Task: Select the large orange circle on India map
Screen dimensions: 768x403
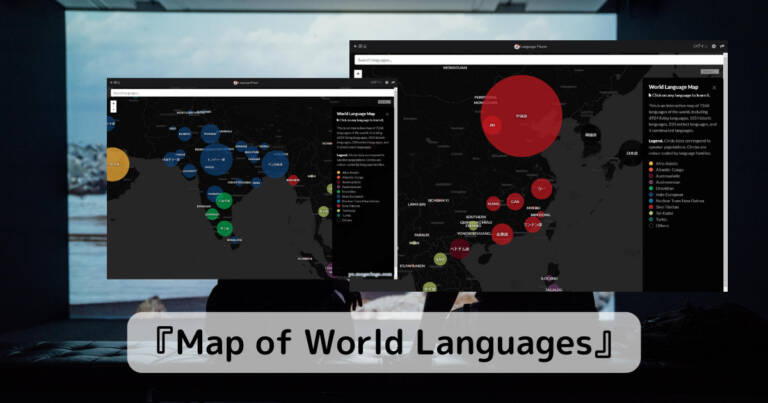Action: (116, 165)
